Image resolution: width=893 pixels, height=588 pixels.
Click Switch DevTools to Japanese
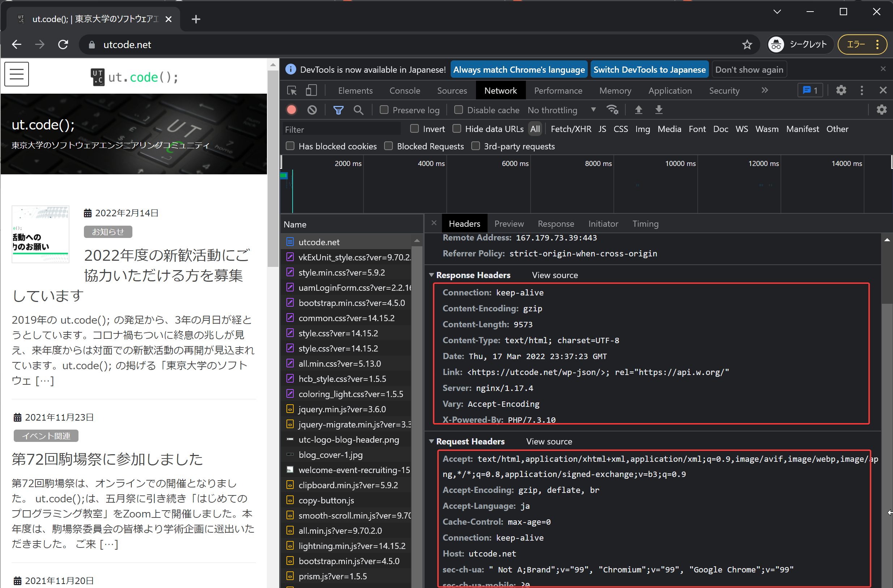[649, 69]
